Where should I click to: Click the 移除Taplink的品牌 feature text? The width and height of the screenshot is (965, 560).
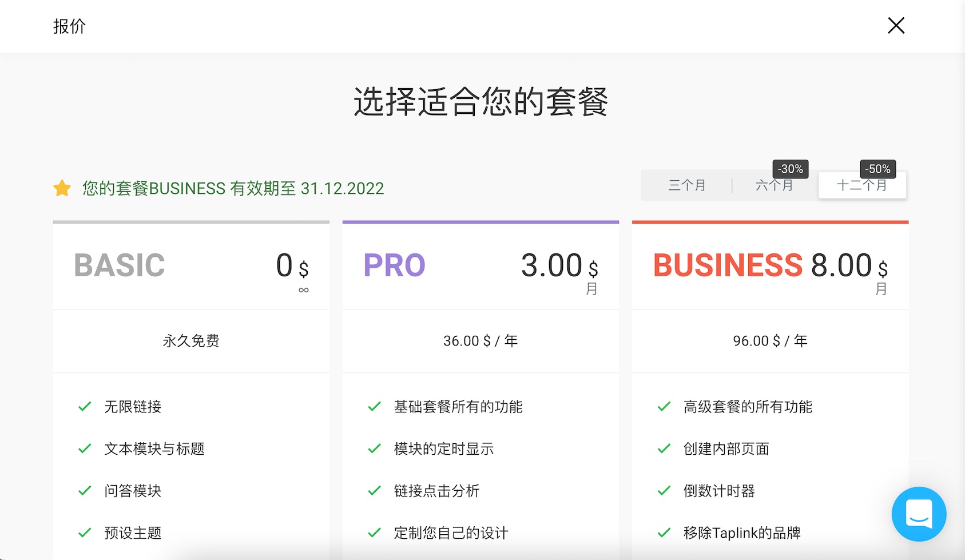coord(742,533)
